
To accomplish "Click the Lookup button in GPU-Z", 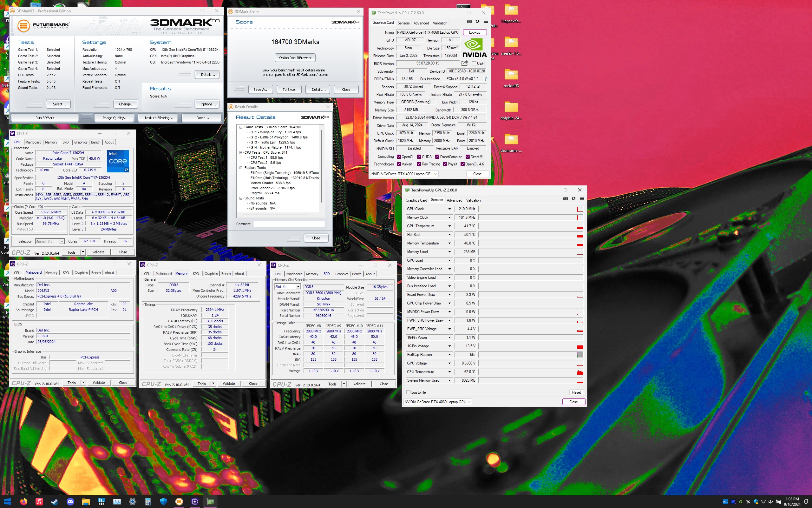I will [x=475, y=32].
